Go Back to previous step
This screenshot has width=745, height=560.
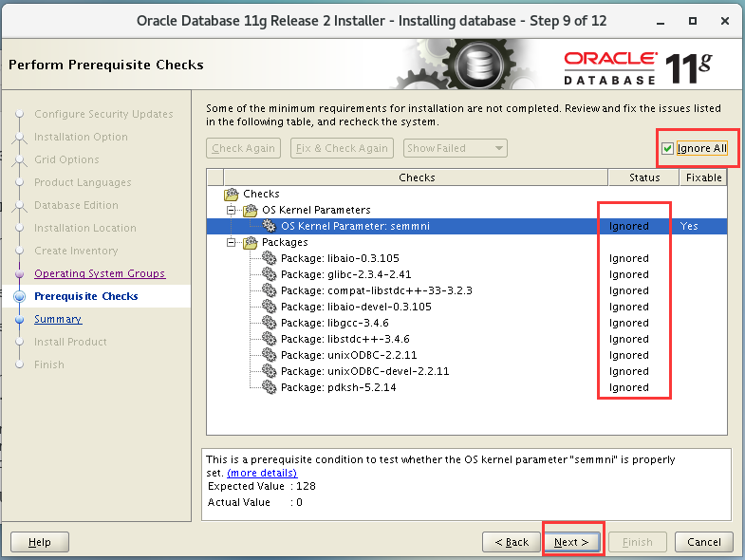pos(512,542)
